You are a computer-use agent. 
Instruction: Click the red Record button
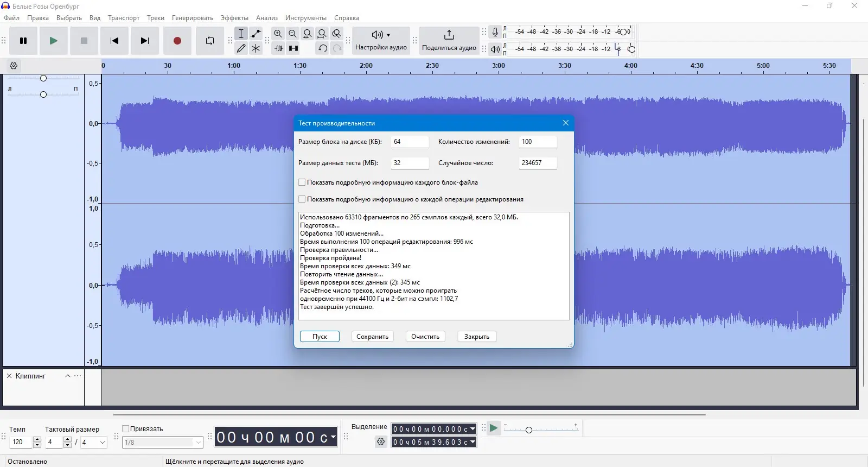click(x=177, y=41)
